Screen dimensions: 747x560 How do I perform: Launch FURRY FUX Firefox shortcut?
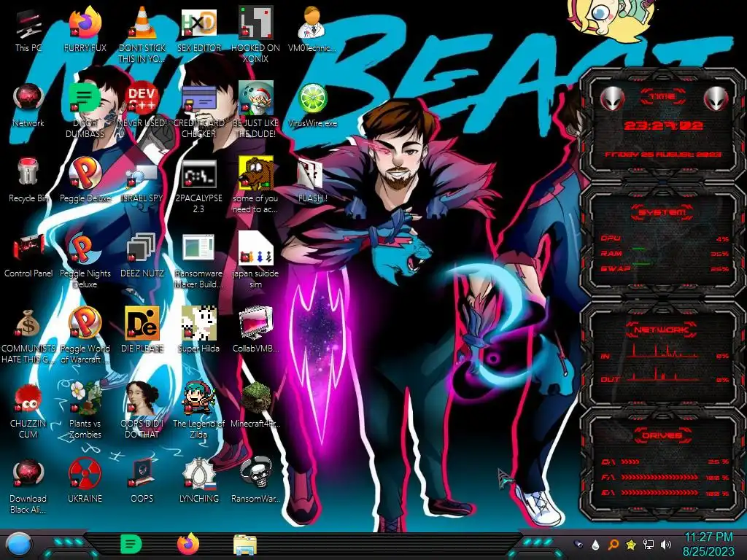point(85,23)
